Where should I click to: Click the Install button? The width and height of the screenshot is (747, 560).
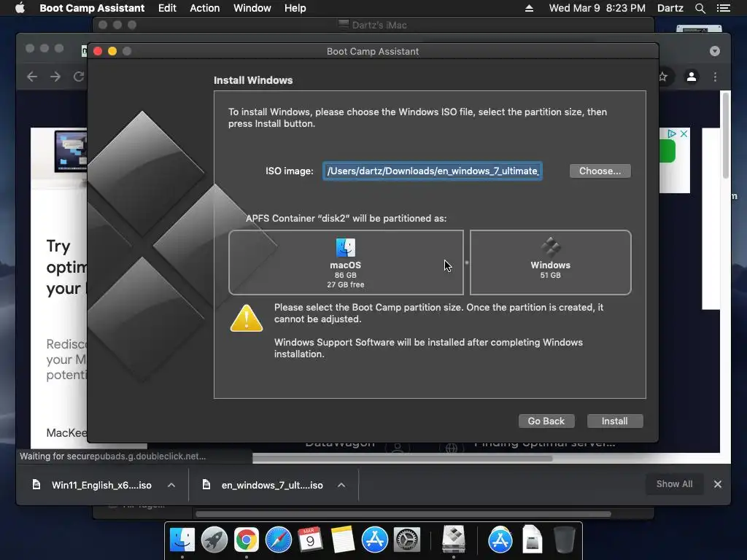(614, 421)
